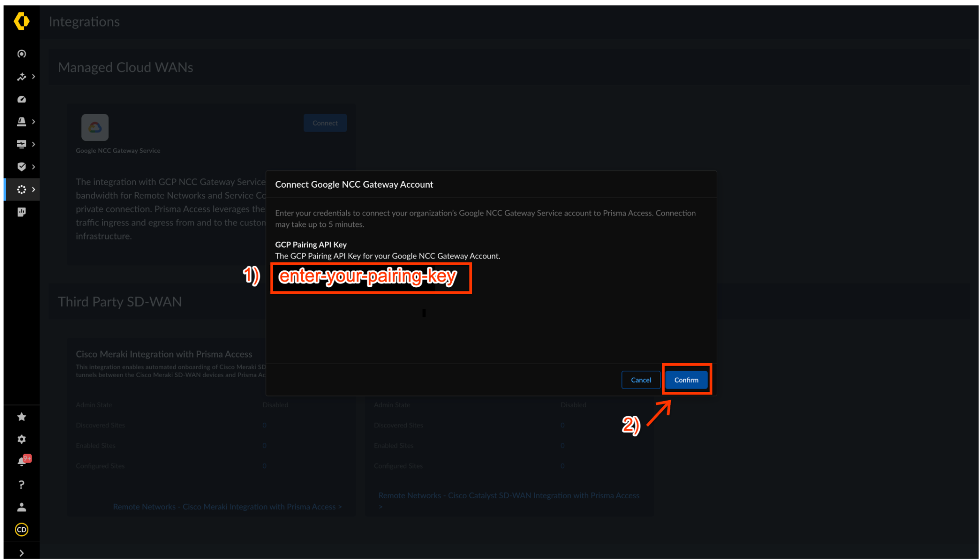Open the sparkle line-chart insights icon

pyautogui.click(x=22, y=77)
